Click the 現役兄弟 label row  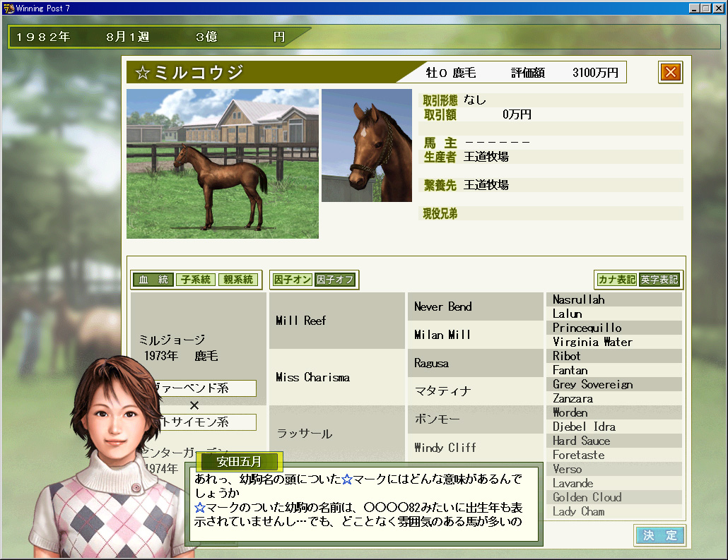551,213
